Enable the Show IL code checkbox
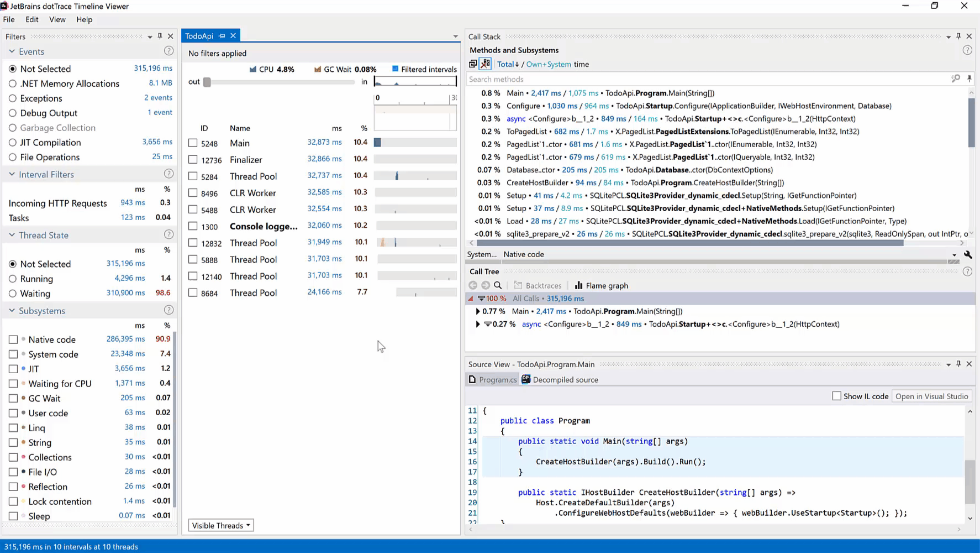Screen dimensions: 980x554 (836, 396)
